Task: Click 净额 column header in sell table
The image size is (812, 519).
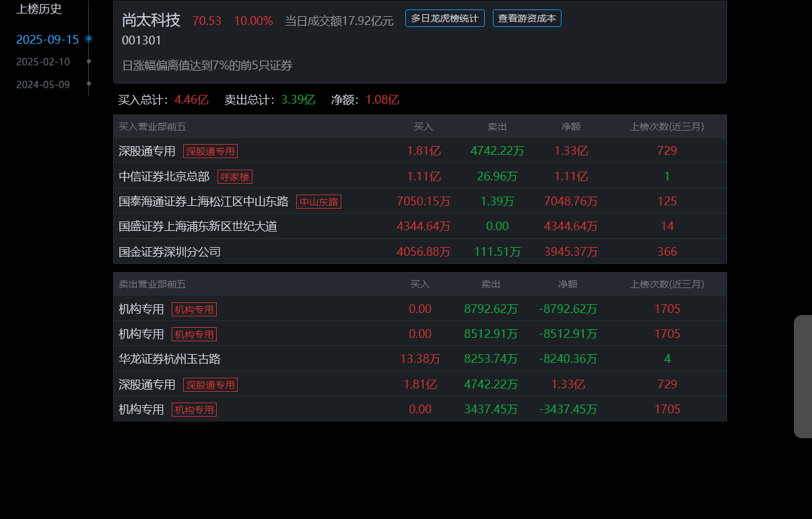Action: pyautogui.click(x=568, y=284)
